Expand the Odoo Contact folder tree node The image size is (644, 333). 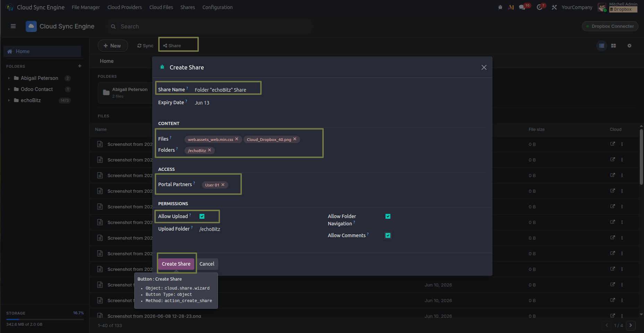[x=9, y=89]
